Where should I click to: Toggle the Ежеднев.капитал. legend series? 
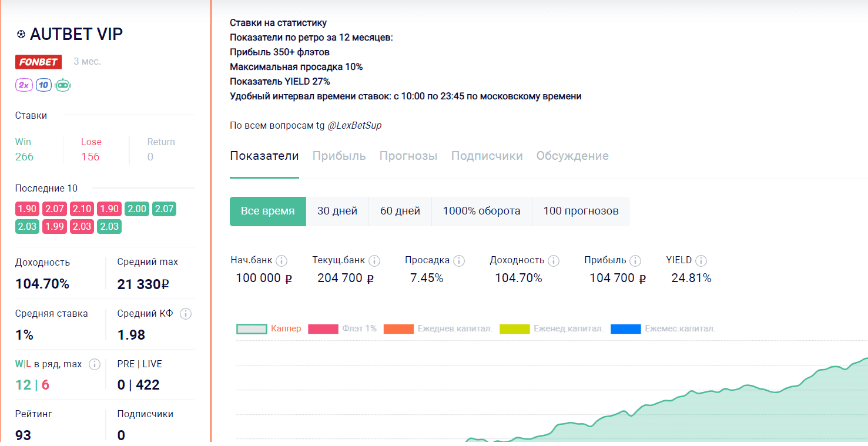438,329
